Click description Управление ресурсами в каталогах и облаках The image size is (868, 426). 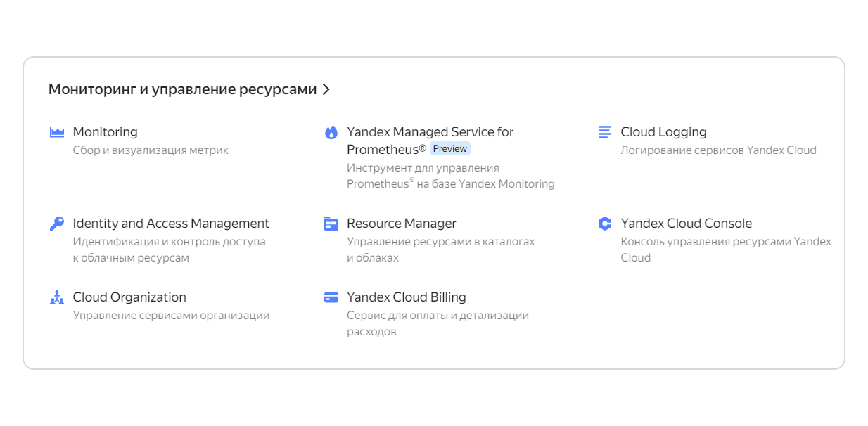pos(441,250)
